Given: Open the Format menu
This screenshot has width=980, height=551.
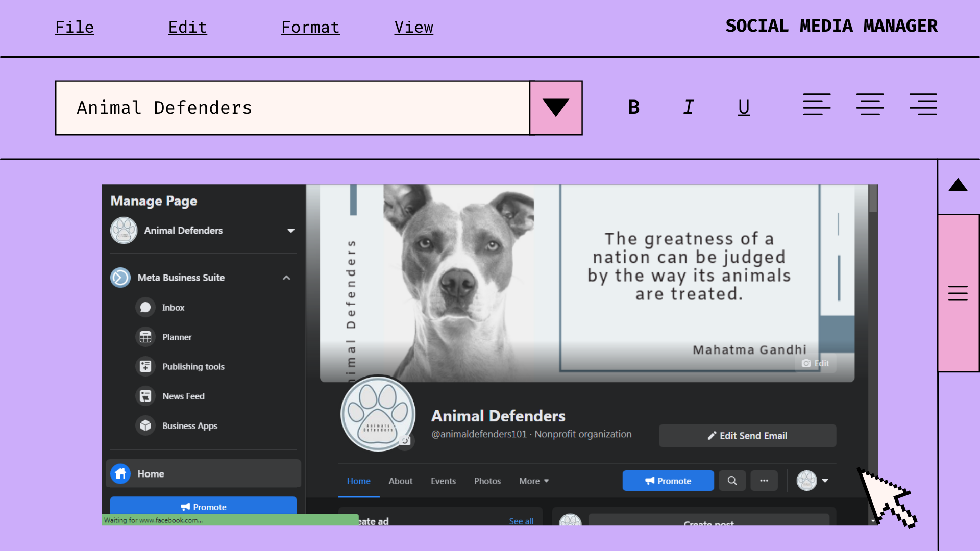Looking at the screenshot, I should coord(310,27).
